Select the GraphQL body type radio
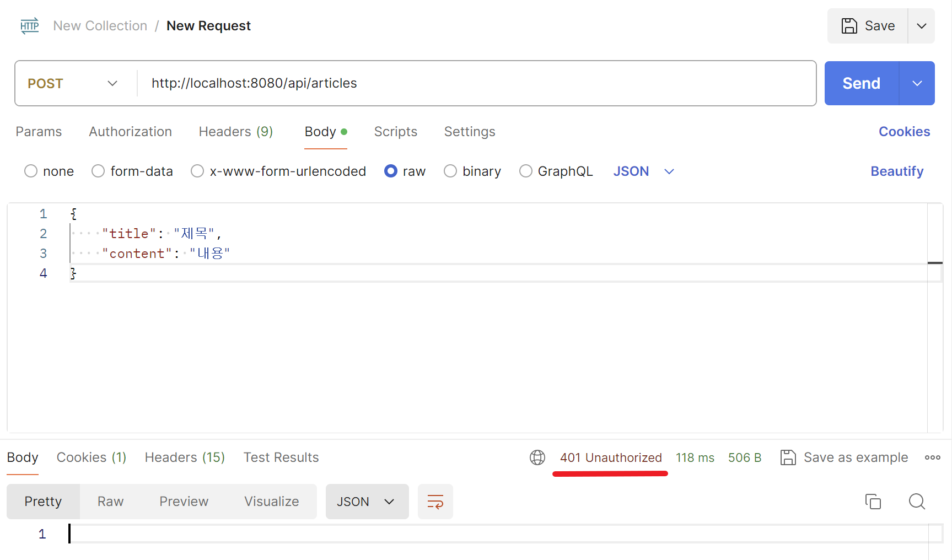 click(x=526, y=171)
